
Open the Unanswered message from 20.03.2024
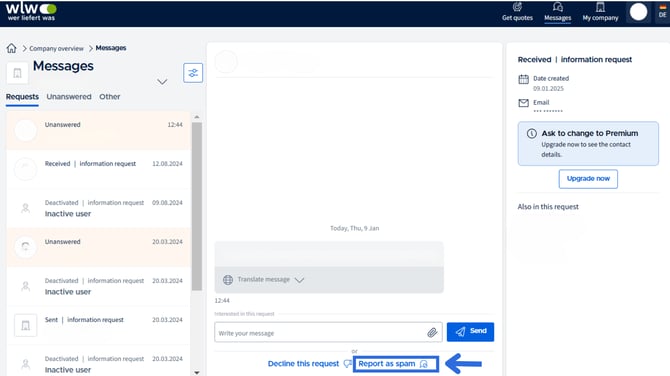(98, 247)
